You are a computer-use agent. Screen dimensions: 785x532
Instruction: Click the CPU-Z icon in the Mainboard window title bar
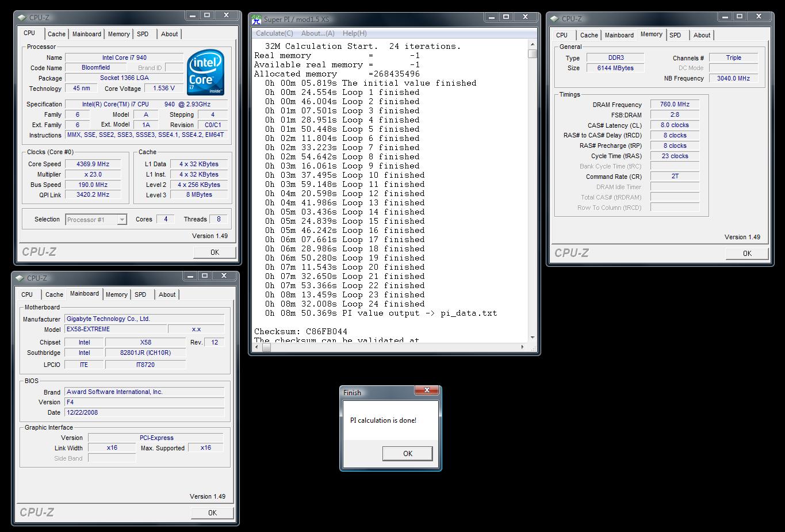20,278
